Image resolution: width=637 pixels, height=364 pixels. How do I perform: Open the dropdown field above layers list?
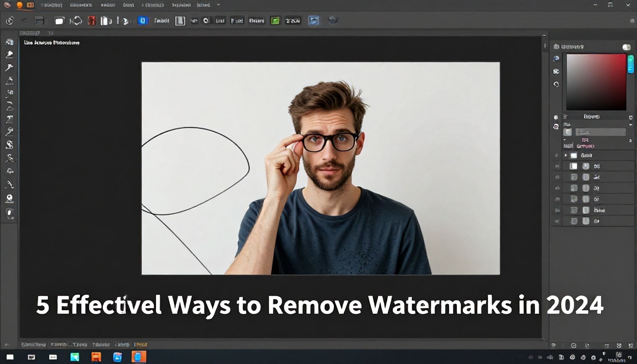[600, 132]
